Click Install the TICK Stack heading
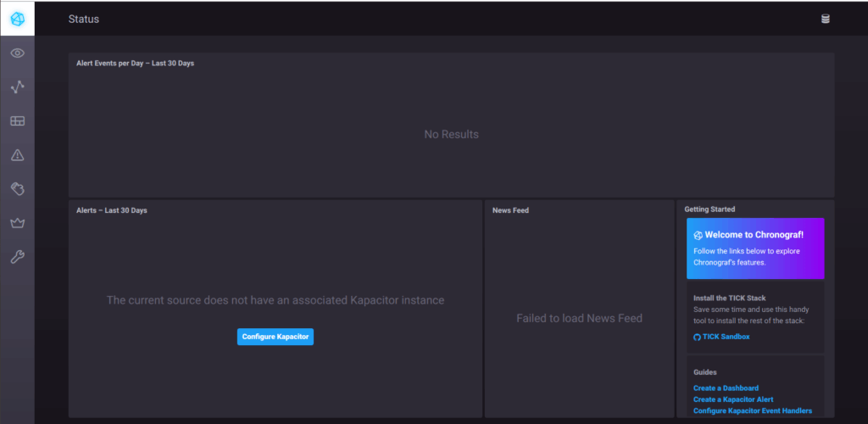Viewport: 868px width, 424px height. click(x=730, y=298)
